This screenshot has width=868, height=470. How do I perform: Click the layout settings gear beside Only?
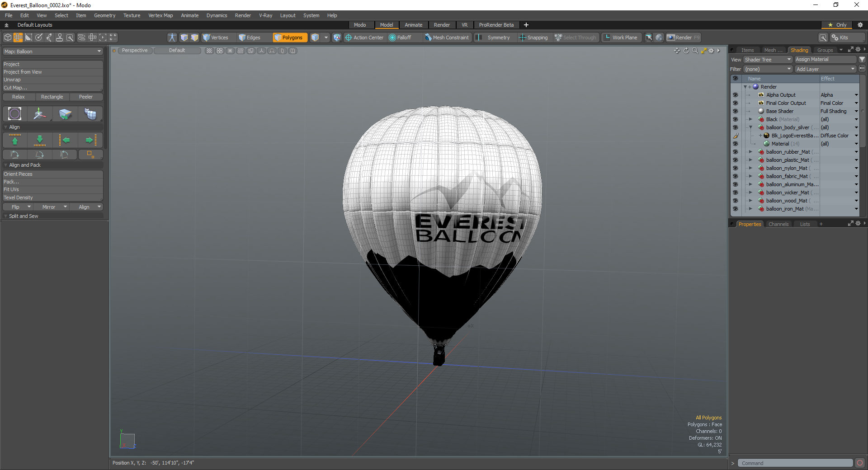click(860, 25)
